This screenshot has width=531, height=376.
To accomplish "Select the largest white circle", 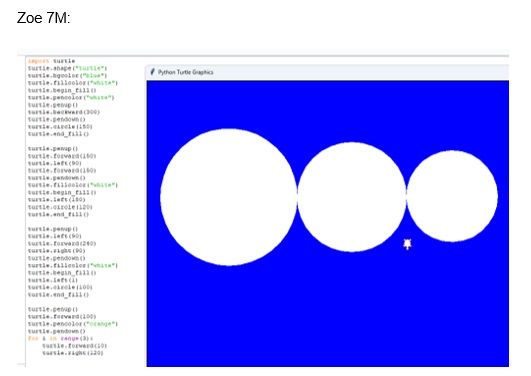I will click(229, 197).
